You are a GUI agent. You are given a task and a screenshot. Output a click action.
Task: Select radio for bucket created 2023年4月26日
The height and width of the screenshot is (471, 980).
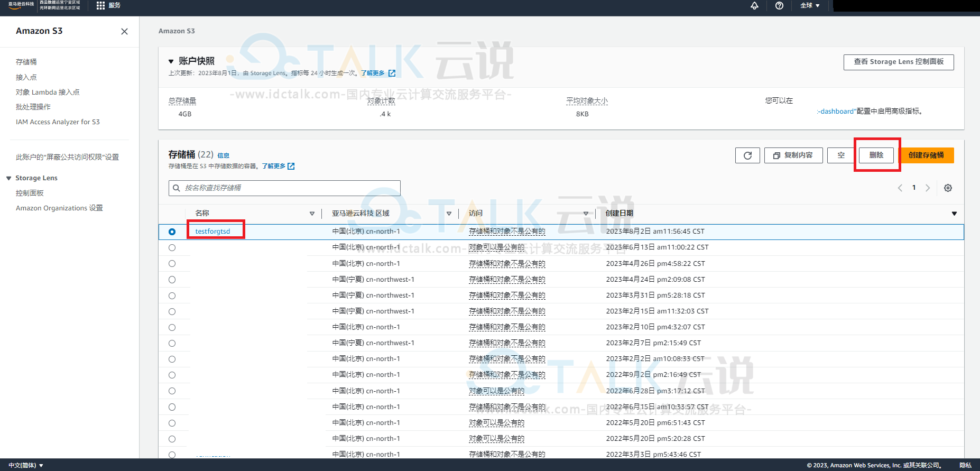point(172,263)
